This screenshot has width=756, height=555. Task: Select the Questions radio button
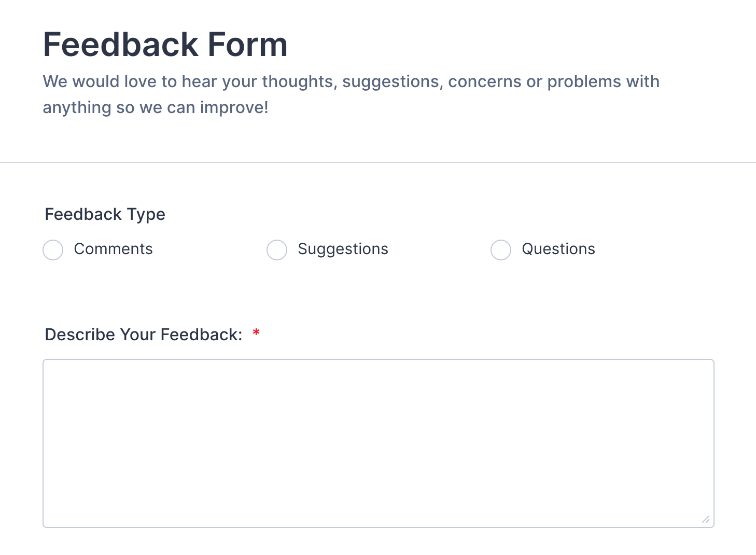click(501, 250)
